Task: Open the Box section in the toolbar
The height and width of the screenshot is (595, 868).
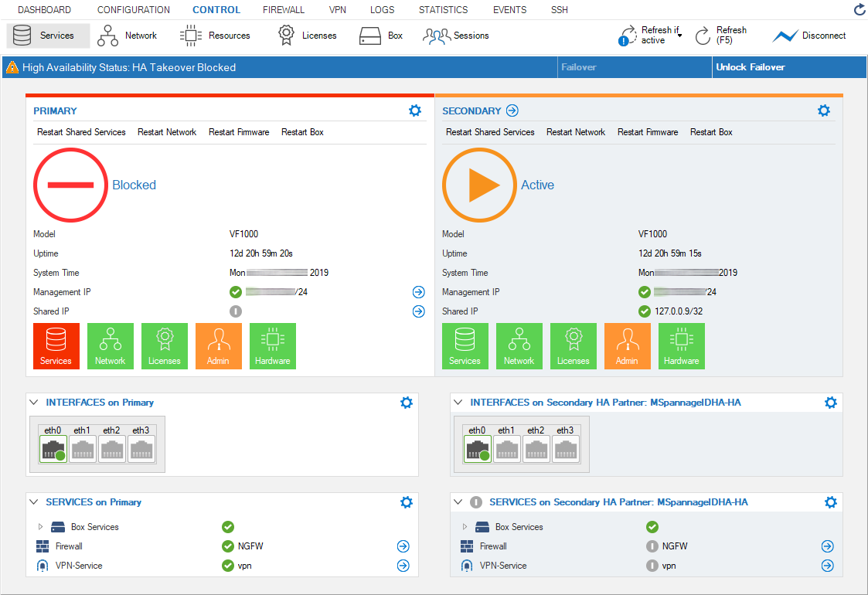Action: [x=381, y=36]
